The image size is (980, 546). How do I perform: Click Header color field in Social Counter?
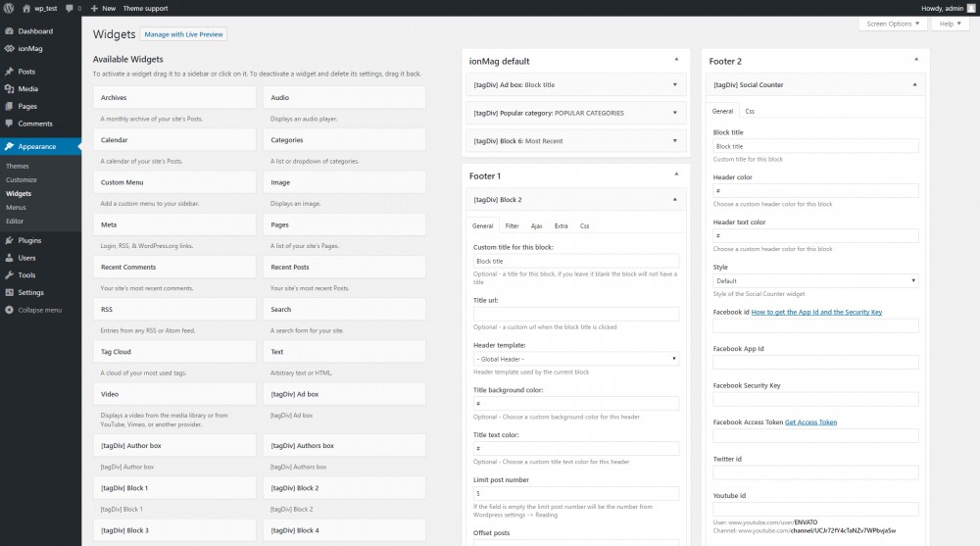(x=815, y=191)
